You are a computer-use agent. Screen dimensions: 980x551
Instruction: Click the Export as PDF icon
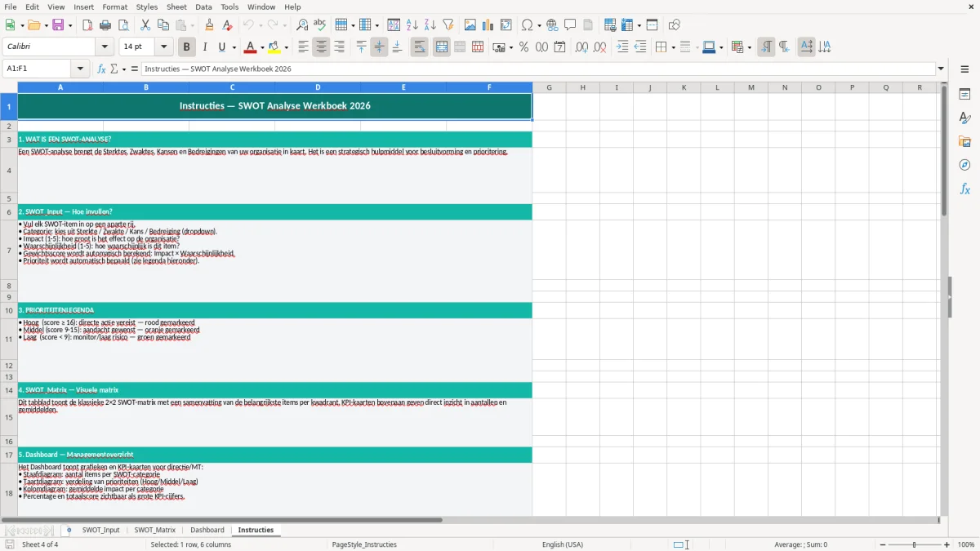tap(87, 25)
